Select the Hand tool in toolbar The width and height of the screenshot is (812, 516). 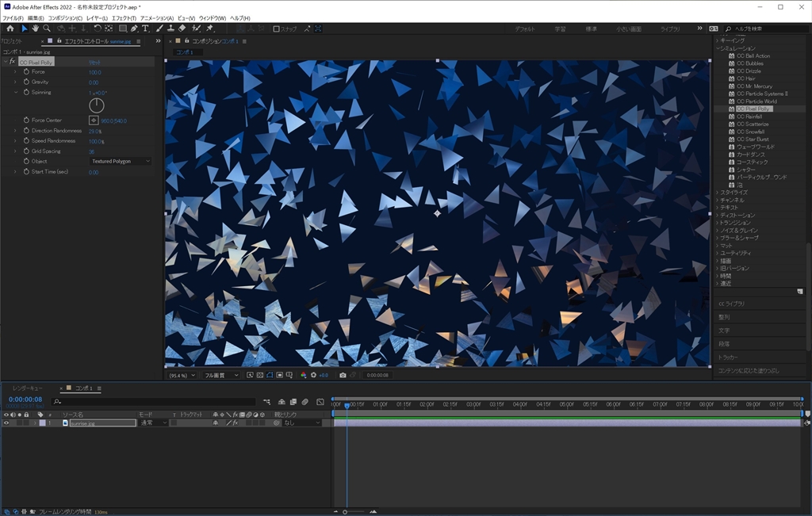tap(35, 29)
